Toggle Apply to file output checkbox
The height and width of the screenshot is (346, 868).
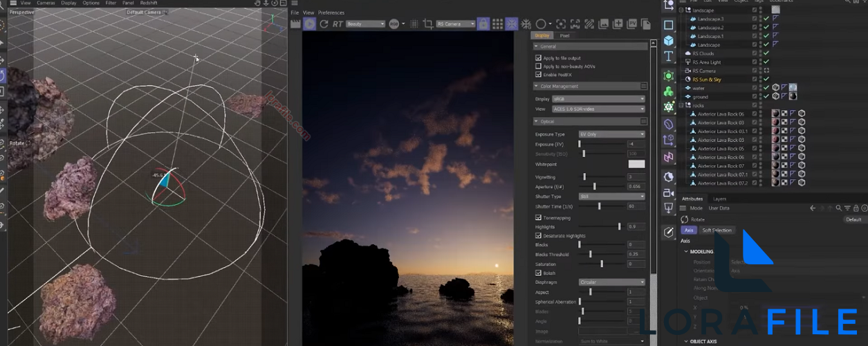point(538,58)
